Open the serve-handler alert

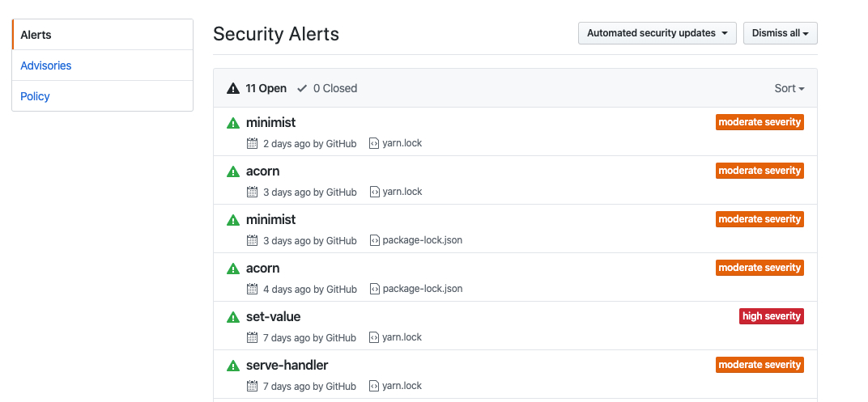pos(287,365)
